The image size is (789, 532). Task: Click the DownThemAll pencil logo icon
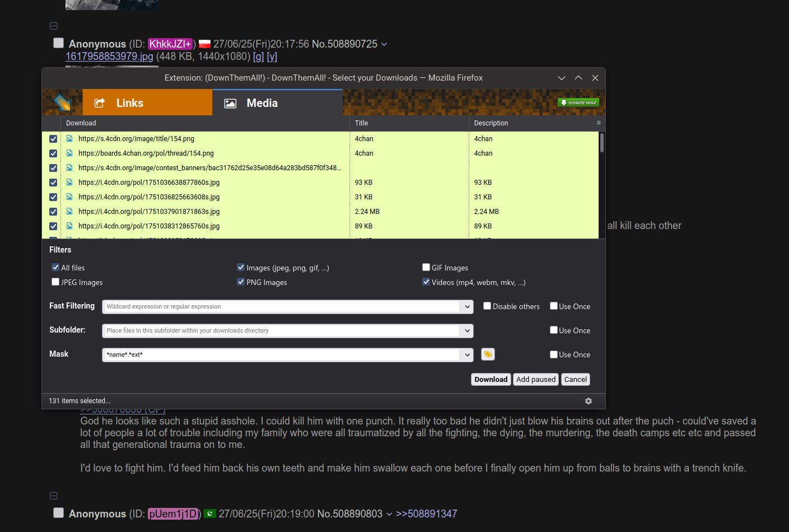click(x=62, y=102)
